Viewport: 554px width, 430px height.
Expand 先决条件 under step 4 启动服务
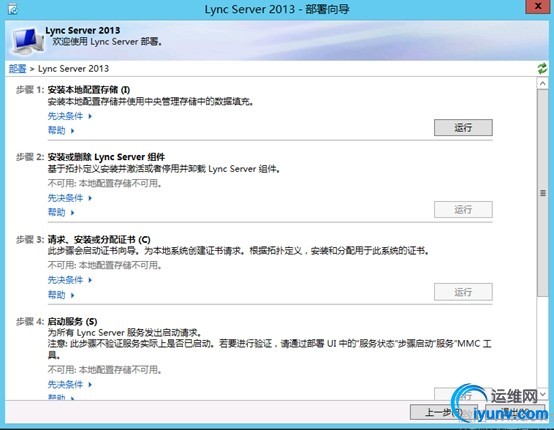(x=70, y=384)
